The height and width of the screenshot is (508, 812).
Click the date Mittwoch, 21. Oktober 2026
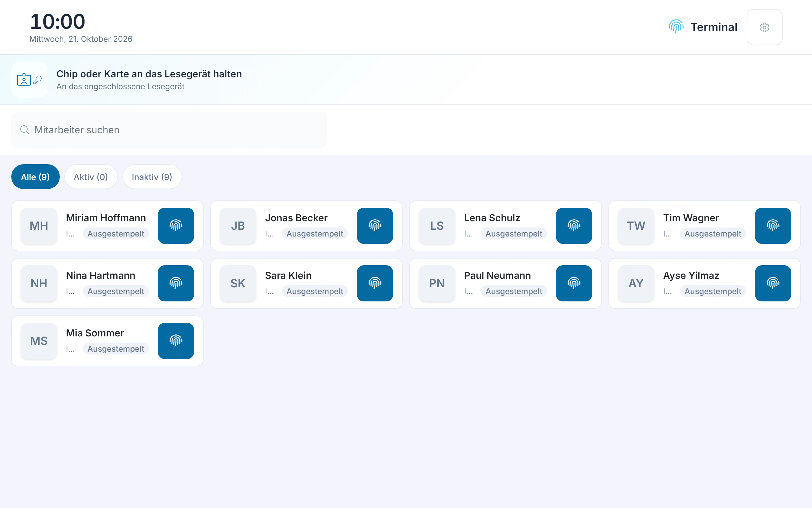tap(81, 39)
